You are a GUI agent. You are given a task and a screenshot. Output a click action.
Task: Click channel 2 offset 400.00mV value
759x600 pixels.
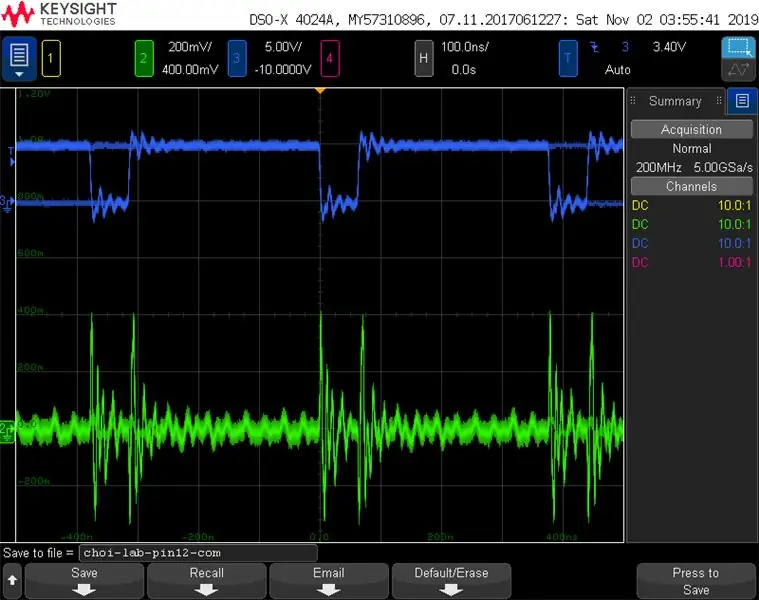pyautogui.click(x=190, y=70)
